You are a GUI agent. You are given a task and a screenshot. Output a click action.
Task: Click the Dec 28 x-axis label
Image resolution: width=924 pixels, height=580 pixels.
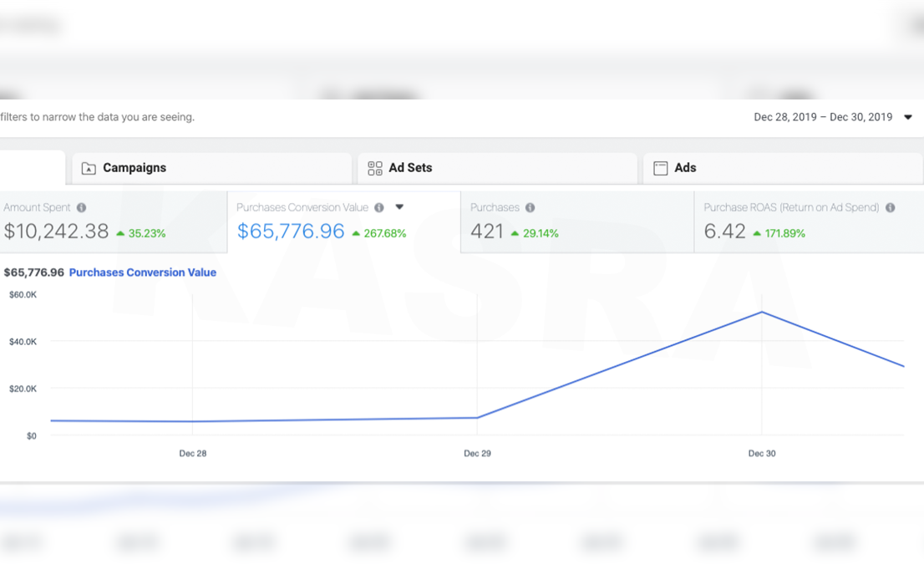coord(192,453)
